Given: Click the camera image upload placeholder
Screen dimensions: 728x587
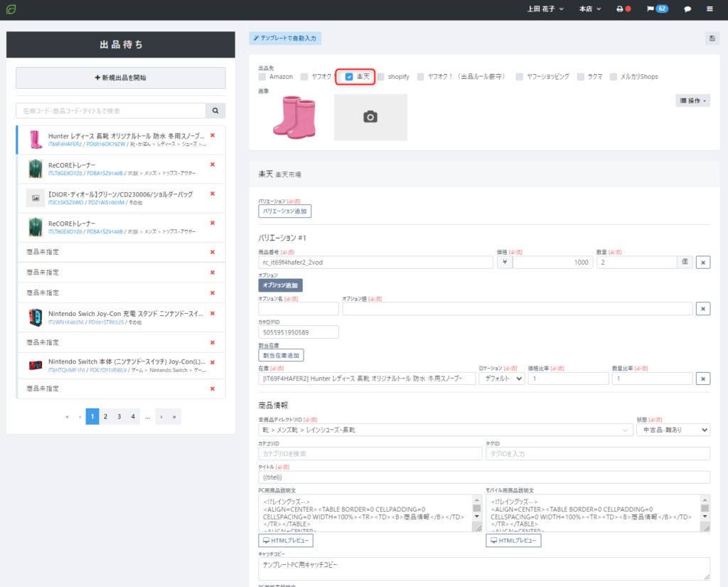Looking at the screenshot, I should pyautogui.click(x=370, y=117).
